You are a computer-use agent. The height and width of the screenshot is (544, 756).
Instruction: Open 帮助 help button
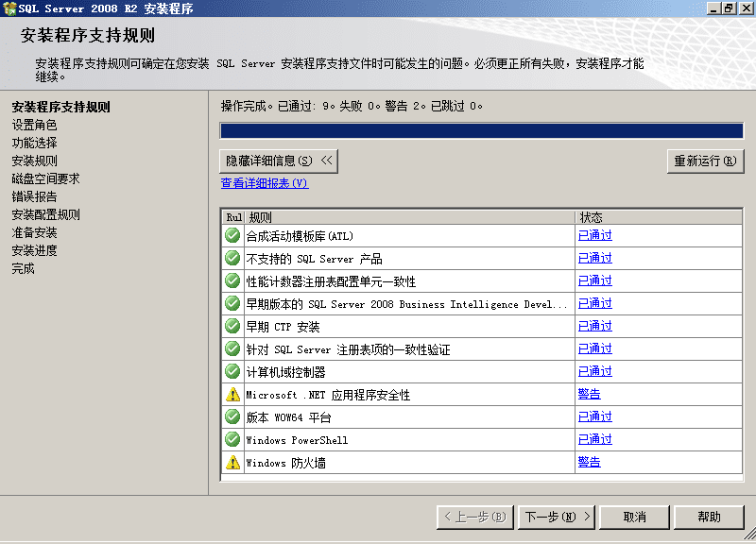coord(709,517)
